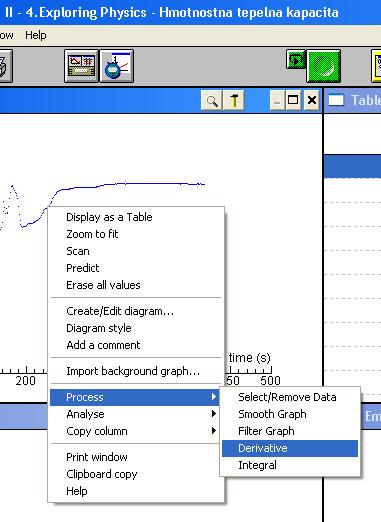Select Display as a Table
This screenshot has width=381, height=522.
109,217
